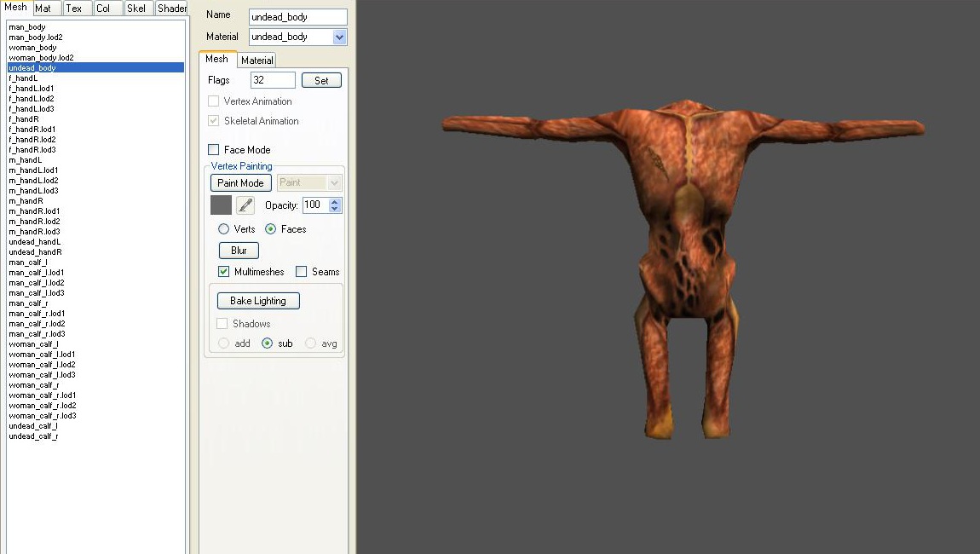Viewport: 980px width, 554px height.
Task: Click the Bake Lighting button
Action: [x=258, y=301]
